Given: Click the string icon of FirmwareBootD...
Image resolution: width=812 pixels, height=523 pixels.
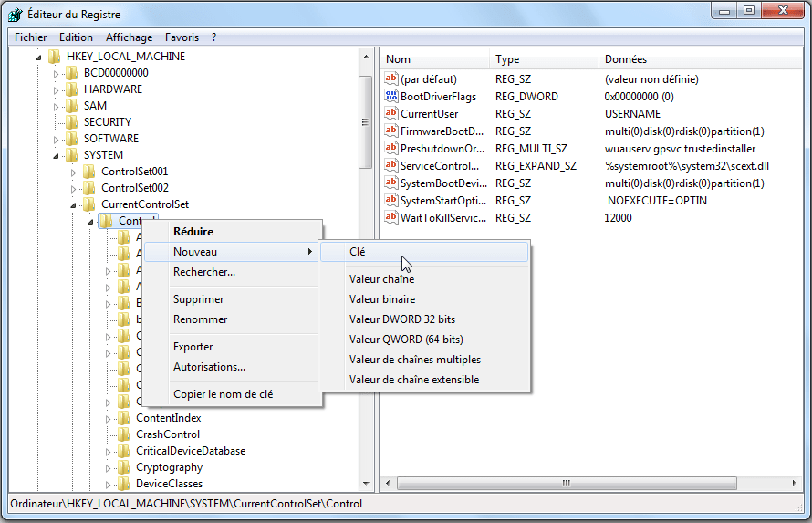Looking at the screenshot, I should coord(391,131).
